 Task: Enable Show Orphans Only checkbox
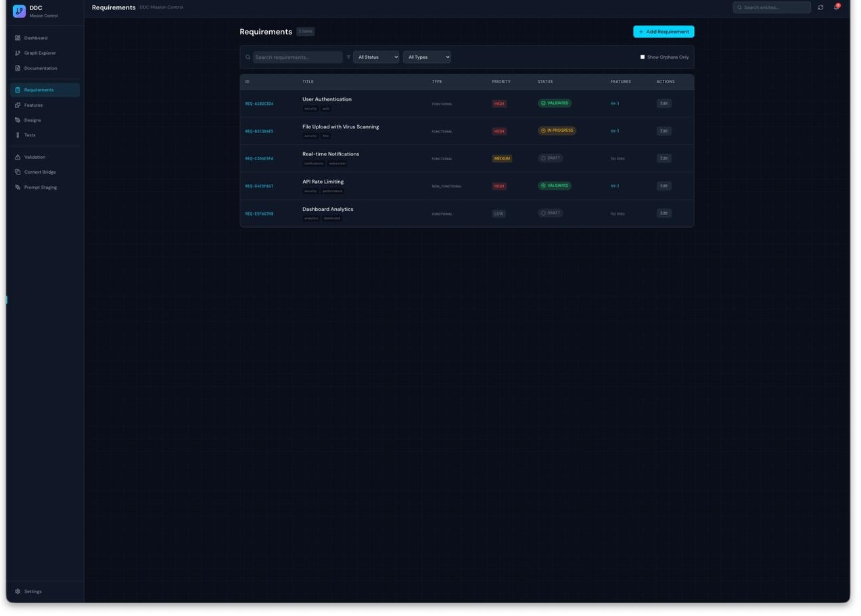coord(643,57)
